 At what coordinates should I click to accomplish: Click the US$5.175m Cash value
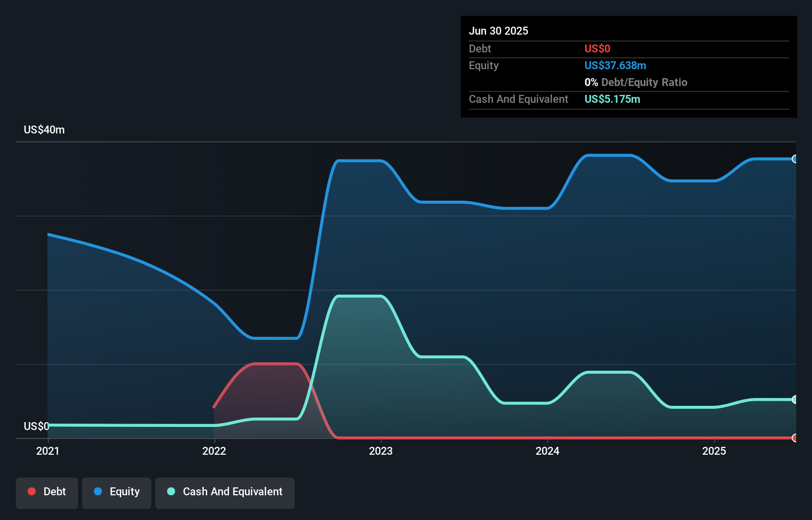[612, 99]
